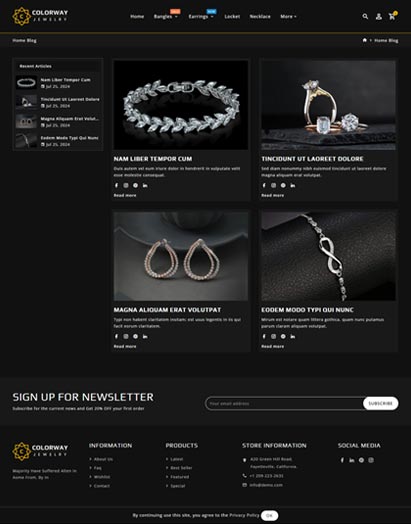
Task: Dismiss the privacy notice with OK
Action: coord(269,515)
